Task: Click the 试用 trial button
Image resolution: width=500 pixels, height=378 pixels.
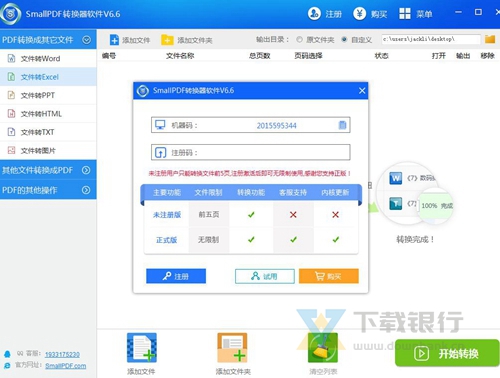Action: [265, 276]
